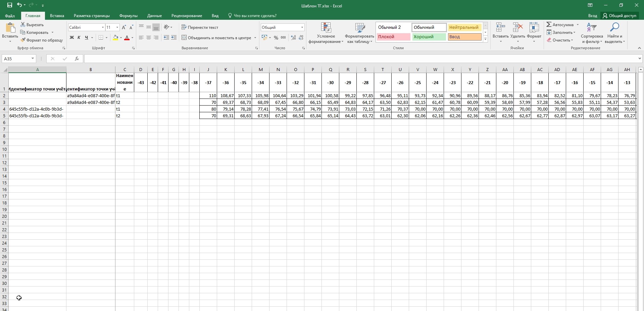644x311 pixels.
Task: Open number format Общий dropdown
Action: click(302, 27)
